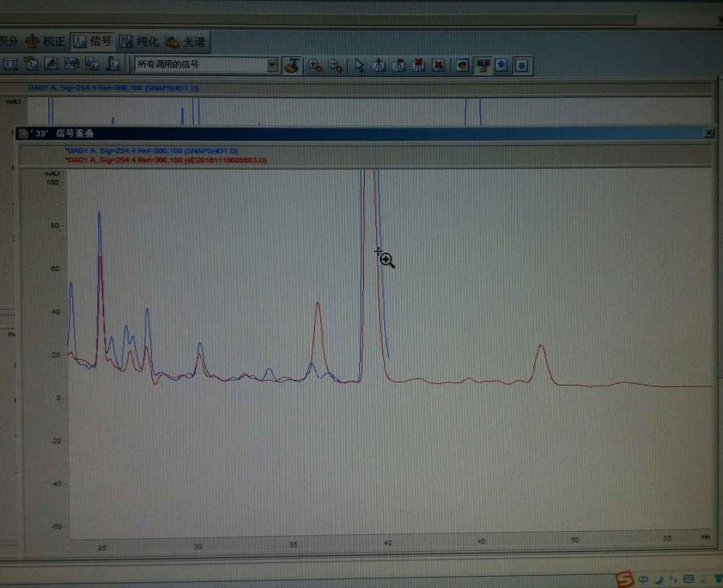
Task: Click the DAD1 A signal label in the background window
Action: pos(113,88)
